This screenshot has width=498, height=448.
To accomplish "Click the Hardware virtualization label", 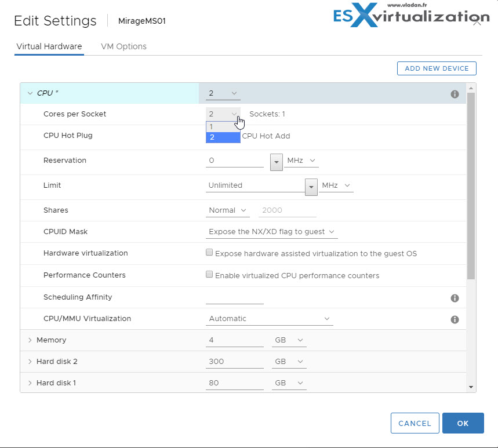I will click(x=86, y=253).
